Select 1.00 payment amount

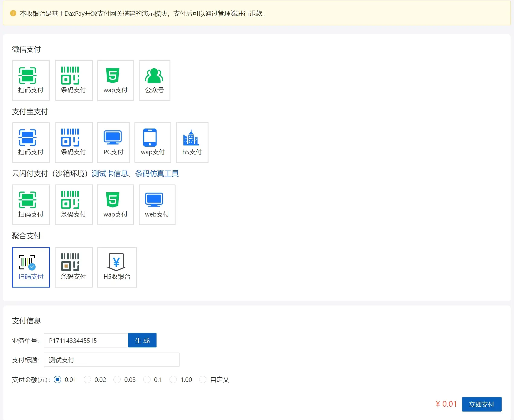173,379
